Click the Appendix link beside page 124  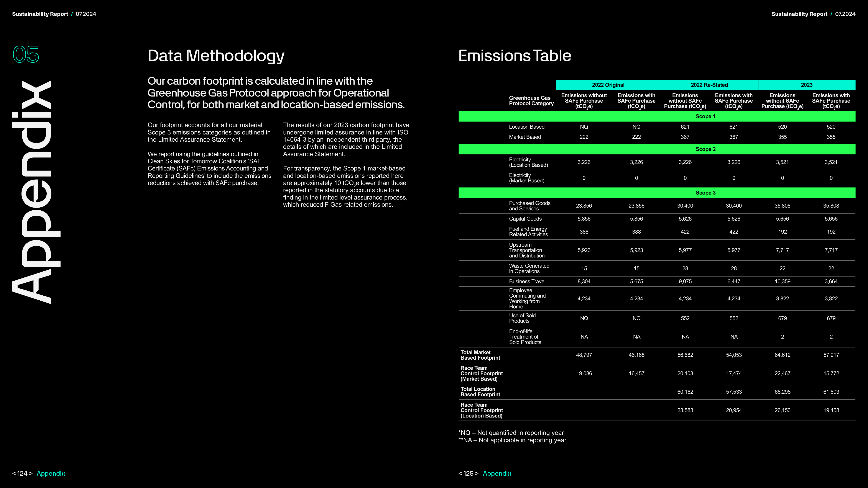51,473
